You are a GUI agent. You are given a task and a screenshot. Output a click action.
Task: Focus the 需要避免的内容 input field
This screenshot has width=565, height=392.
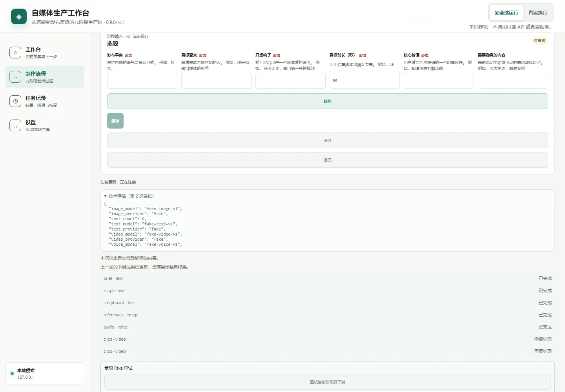pyautogui.click(x=513, y=81)
